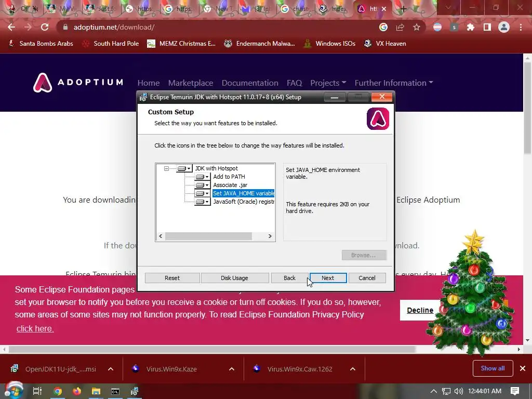The height and width of the screenshot is (399, 532).
Task: Open Chrome three-dot menu
Action: pos(521,27)
